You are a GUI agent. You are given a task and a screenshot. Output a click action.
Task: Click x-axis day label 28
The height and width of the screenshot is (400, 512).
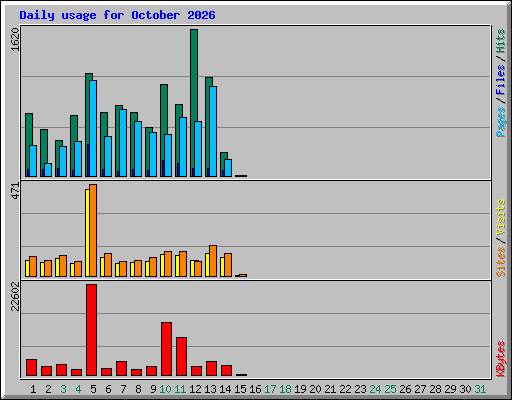(x=435, y=389)
